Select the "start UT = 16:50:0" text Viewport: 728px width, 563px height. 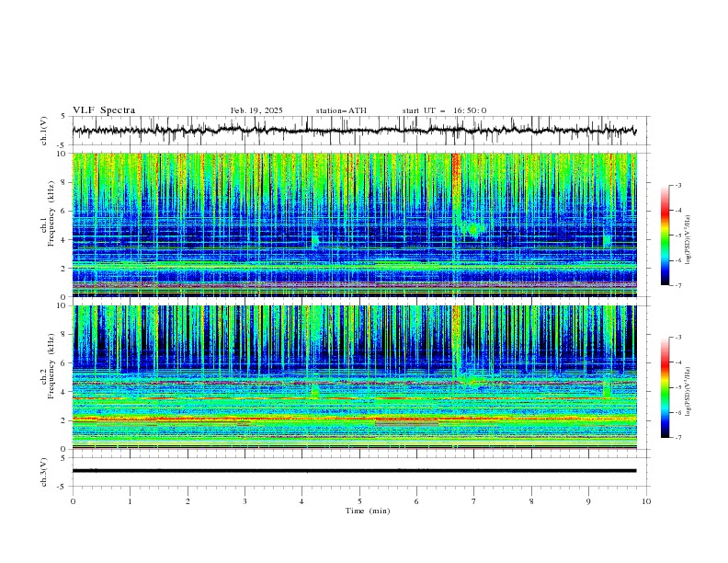pyautogui.click(x=444, y=110)
